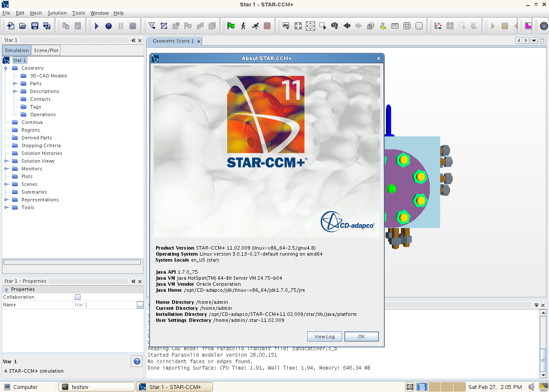Image resolution: width=549 pixels, height=392 pixels.
Task: Select the Stopping Criteria tree item
Action: (41, 145)
